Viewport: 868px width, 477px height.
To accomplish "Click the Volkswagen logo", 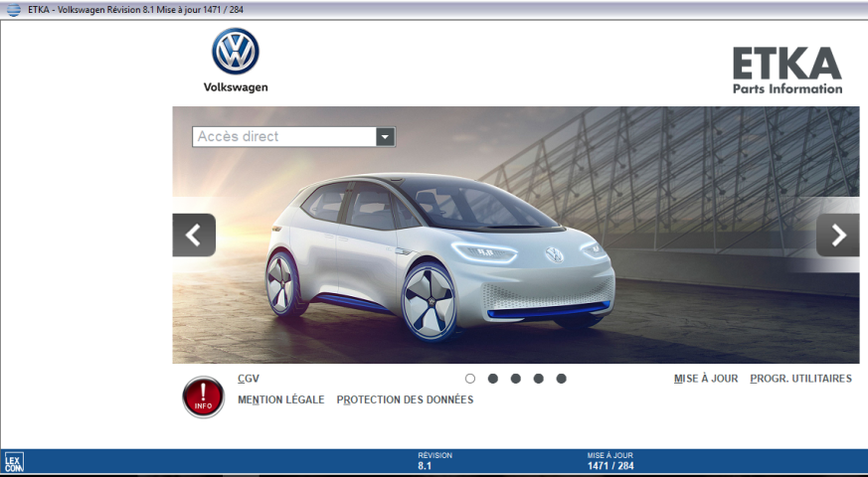I will (x=236, y=60).
